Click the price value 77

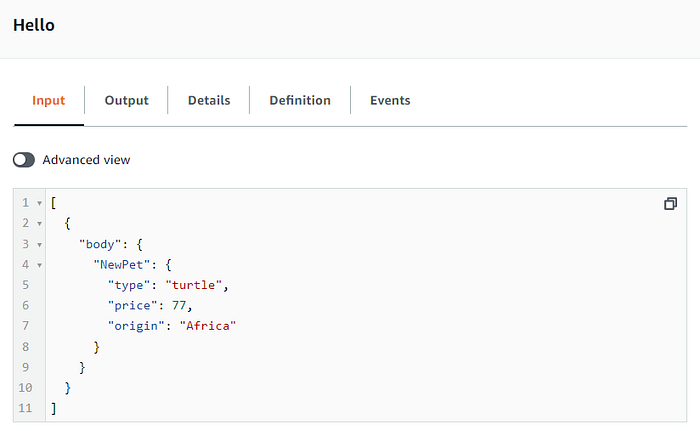pos(179,305)
